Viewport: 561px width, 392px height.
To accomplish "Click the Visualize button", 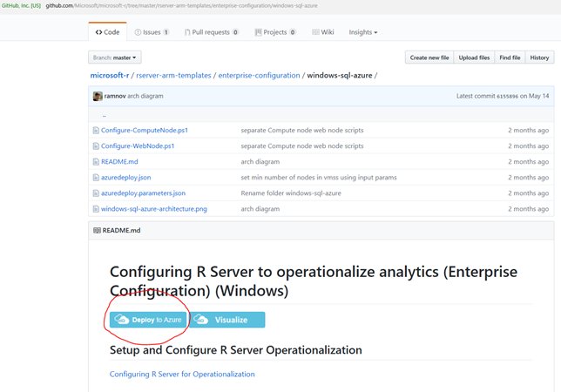I will coord(227,320).
